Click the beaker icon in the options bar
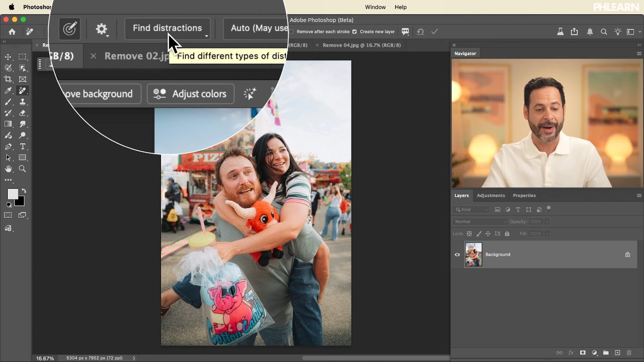The image size is (644, 362). (560, 32)
